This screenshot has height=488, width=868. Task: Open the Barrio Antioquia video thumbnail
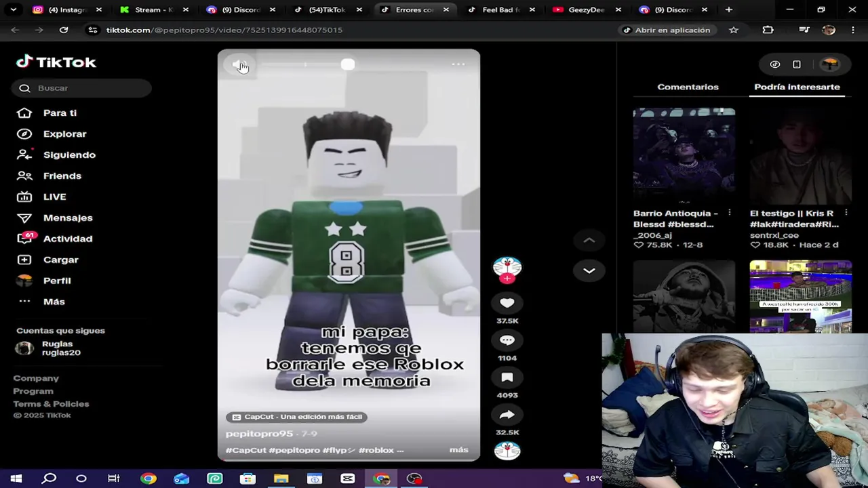point(684,156)
